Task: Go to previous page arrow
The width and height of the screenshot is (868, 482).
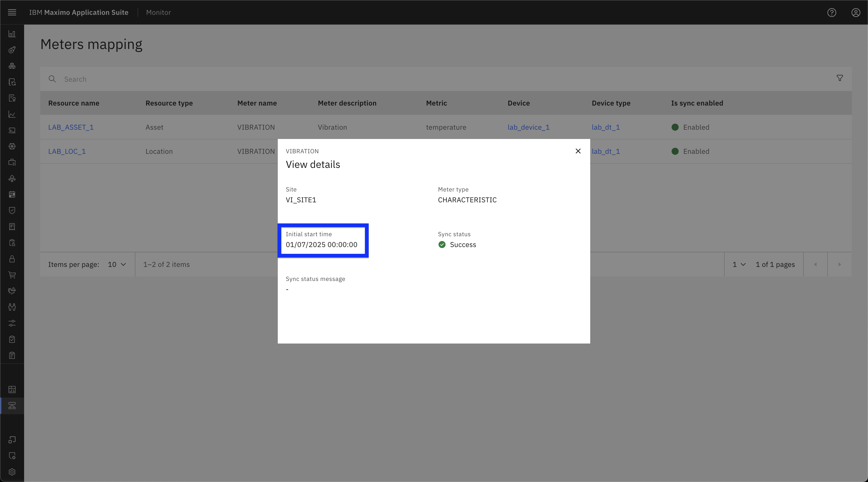Action: [x=816, y=265]
